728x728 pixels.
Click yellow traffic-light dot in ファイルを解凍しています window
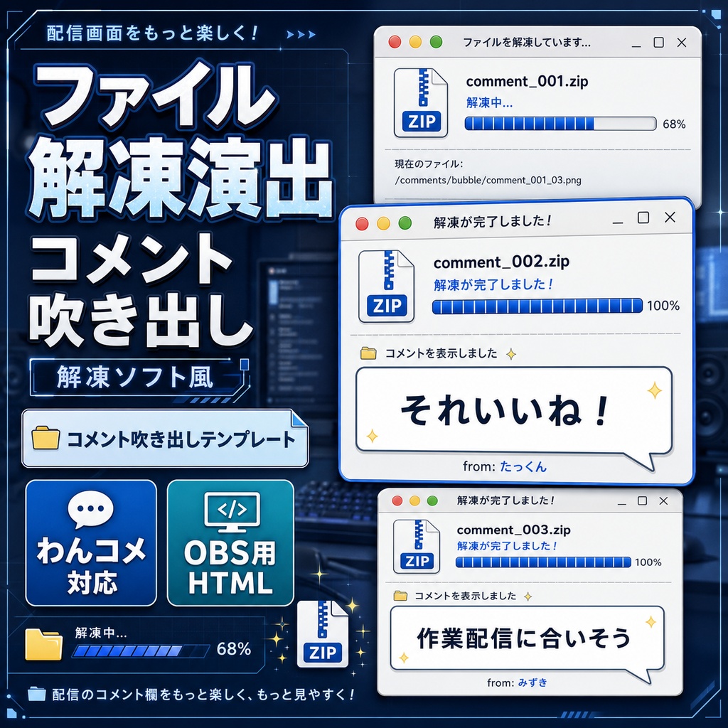pos(415,42)
